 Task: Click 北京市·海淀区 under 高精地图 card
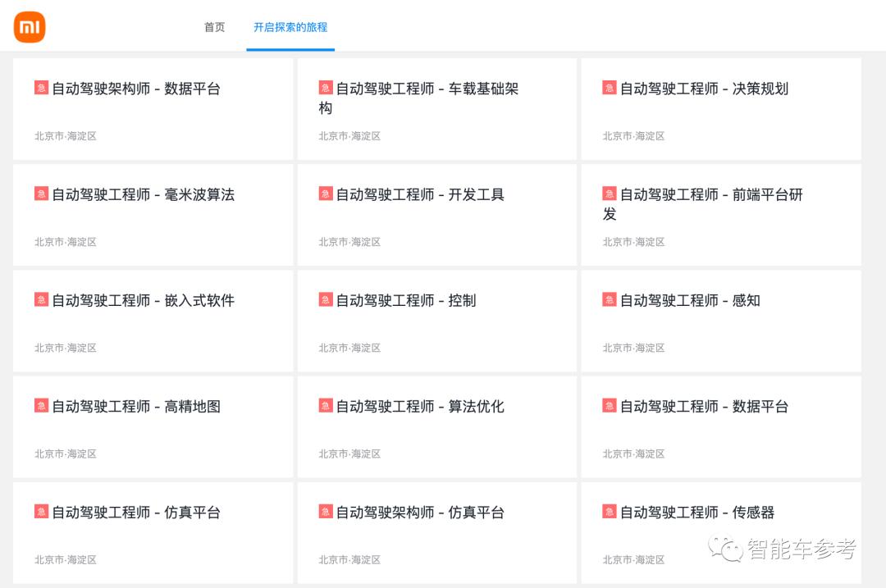pos(66,454)
